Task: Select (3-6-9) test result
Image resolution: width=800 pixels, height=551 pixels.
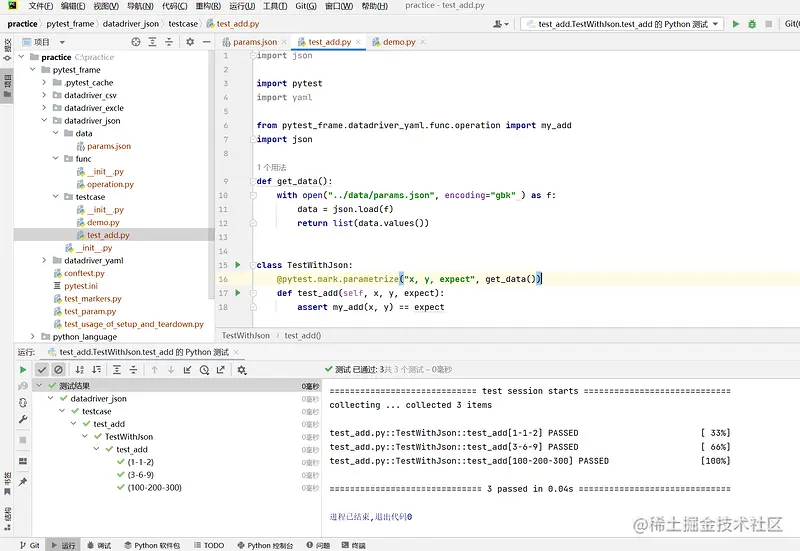Action: tap(140, 475)
